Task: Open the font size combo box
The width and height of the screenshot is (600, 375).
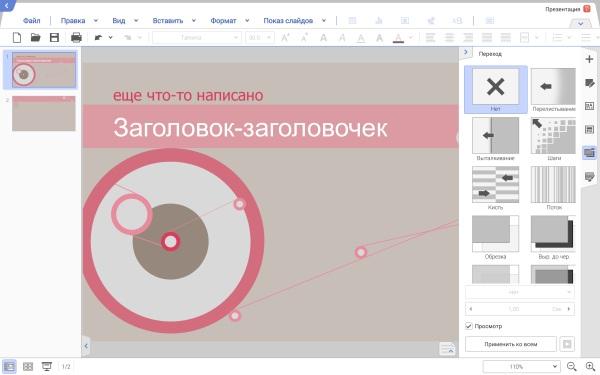Action: [259, 38]
